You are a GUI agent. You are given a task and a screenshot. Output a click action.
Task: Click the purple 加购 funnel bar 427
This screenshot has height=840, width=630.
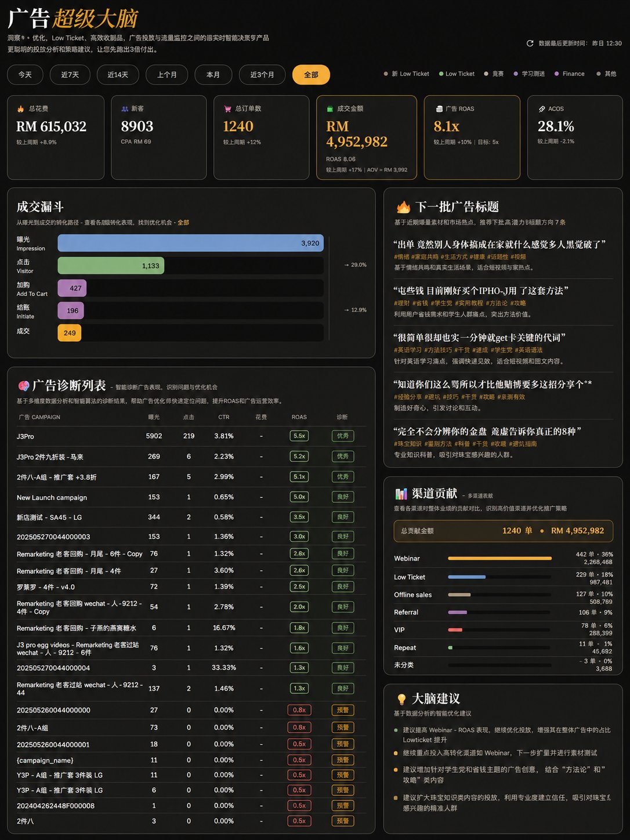click(72, 288)
